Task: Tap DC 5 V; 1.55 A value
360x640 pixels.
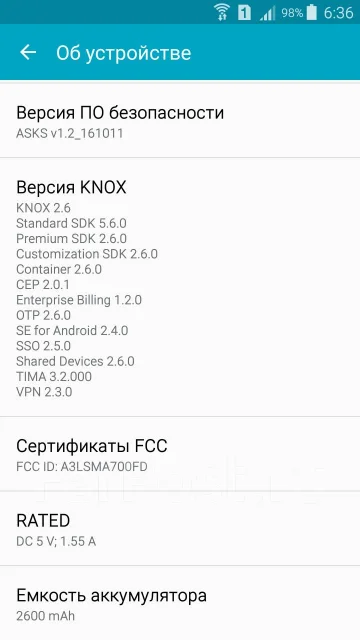Action: point(56,542)
